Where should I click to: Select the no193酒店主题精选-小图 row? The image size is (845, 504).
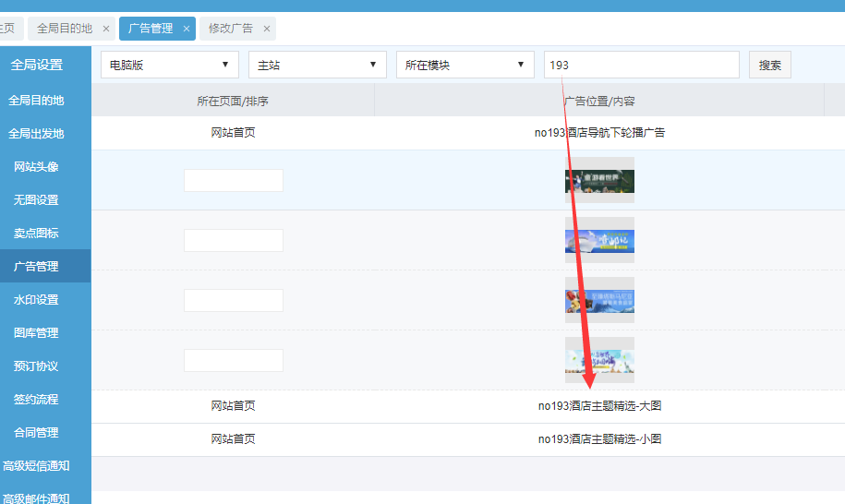point(599,439)
